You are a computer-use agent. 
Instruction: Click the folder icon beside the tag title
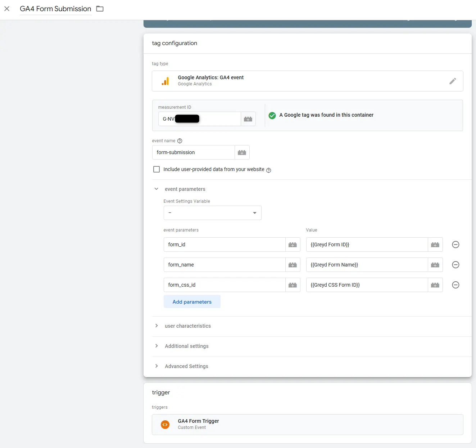click(x=100, y=9)
